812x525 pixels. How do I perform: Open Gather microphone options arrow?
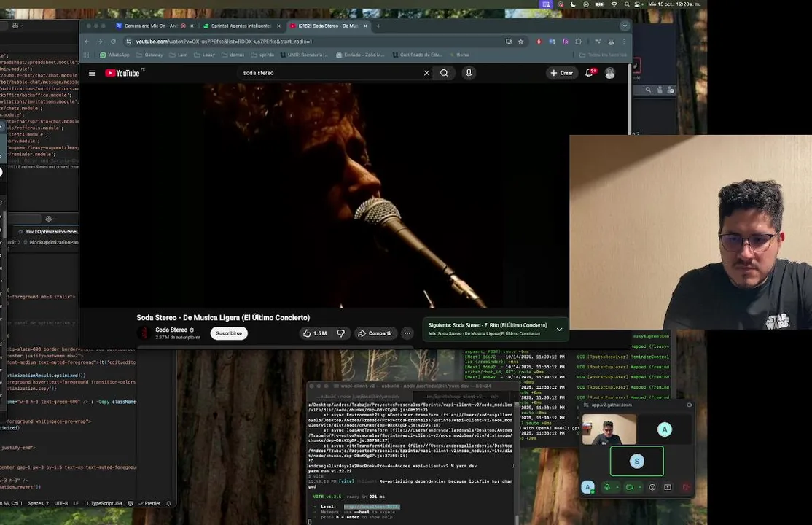617,487
